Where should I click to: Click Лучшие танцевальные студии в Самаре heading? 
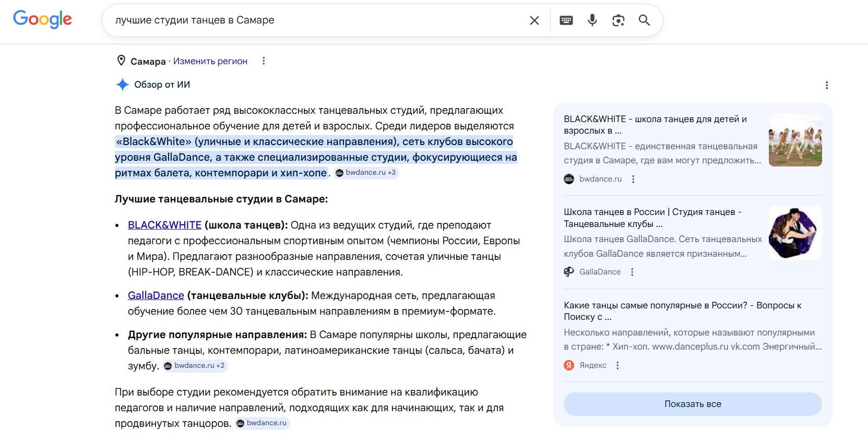(221, 199)
